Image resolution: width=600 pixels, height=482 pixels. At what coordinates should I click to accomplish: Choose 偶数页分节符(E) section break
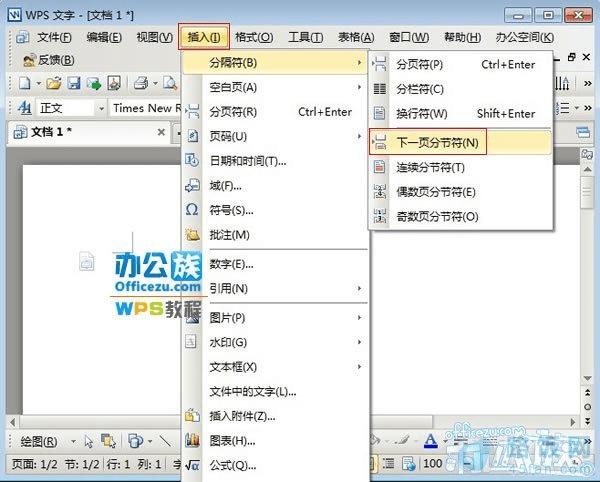461,192
